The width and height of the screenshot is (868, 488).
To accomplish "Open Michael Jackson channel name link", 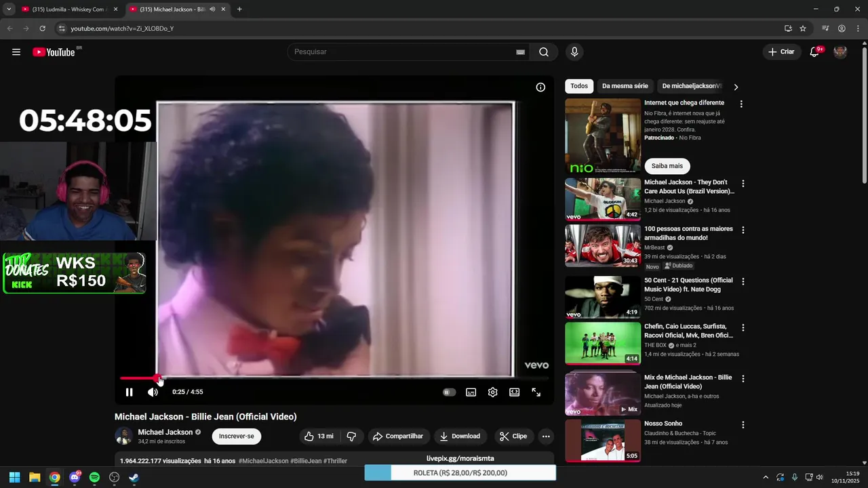I will coord(165,432).
